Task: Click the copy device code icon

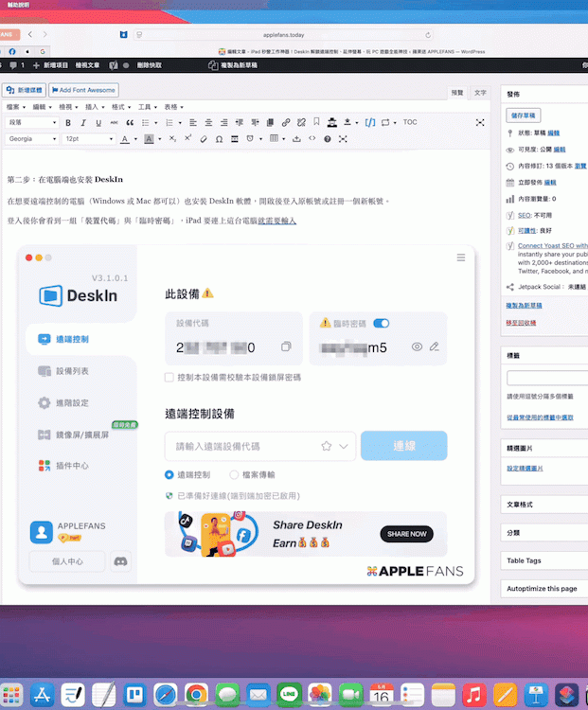Action: pos(286,347)
